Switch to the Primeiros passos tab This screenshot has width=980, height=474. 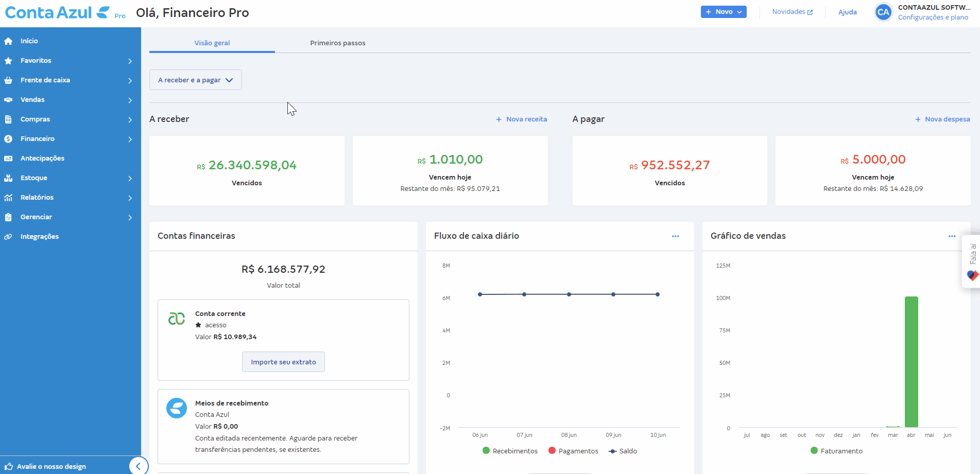tap(338, 43)
